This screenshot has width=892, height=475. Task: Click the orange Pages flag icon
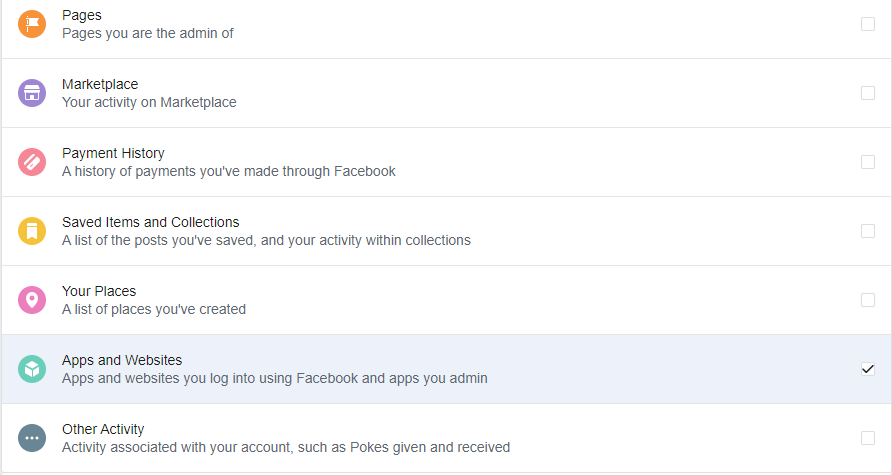click(32, 24)
